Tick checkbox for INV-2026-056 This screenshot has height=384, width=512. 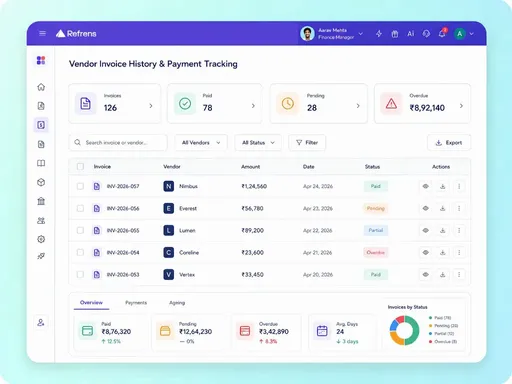(80, 208)
